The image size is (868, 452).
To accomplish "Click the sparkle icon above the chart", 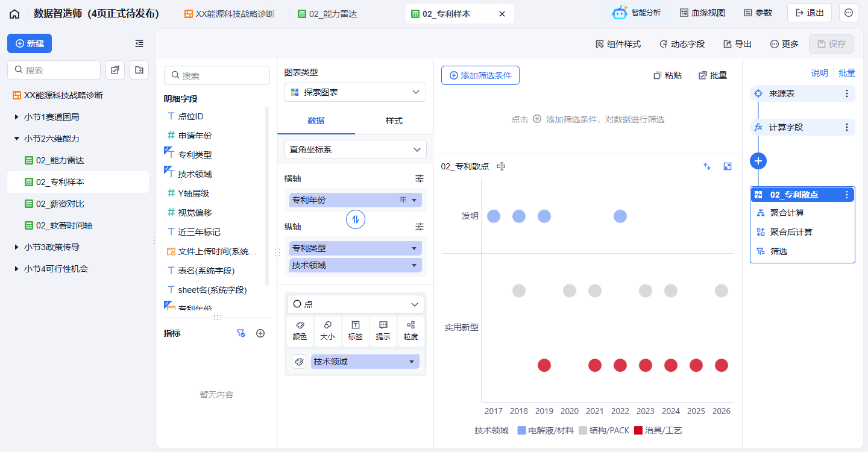I will (x=707, y=166).
